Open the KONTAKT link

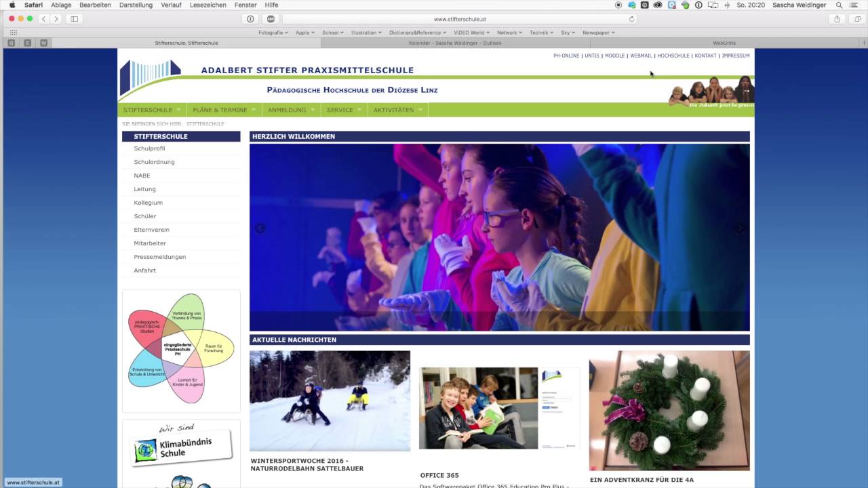[705, 56]
